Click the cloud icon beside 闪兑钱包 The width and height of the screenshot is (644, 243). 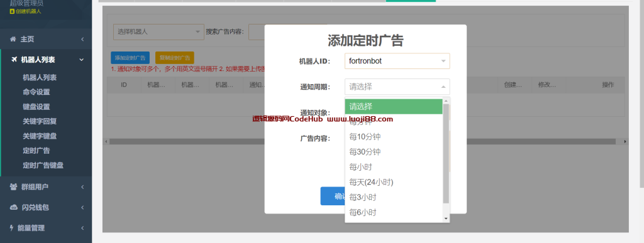click(13, 207)
